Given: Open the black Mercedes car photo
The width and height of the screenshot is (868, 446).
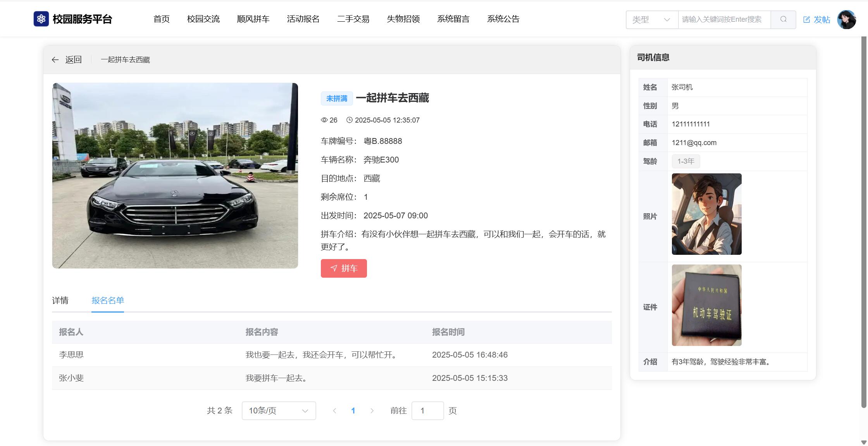Looking at the screenshot, I should click(175, 175).
